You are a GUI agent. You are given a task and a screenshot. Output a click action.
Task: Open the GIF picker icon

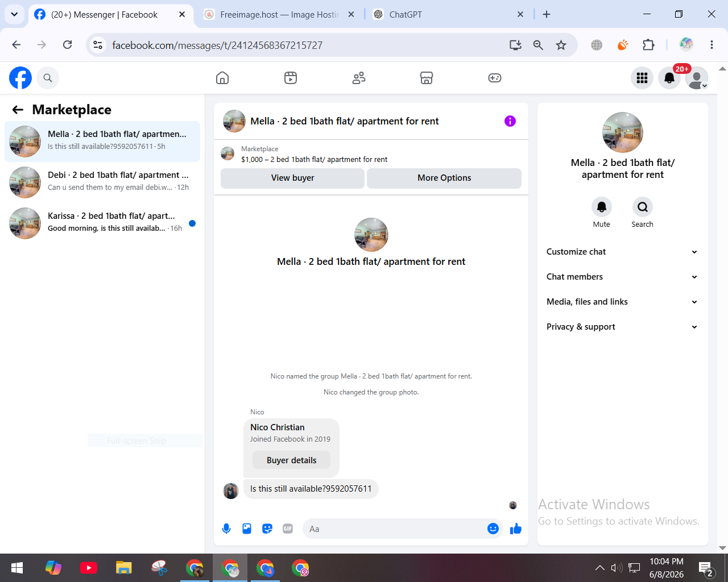pyautogui.click(x=288, y=529)
